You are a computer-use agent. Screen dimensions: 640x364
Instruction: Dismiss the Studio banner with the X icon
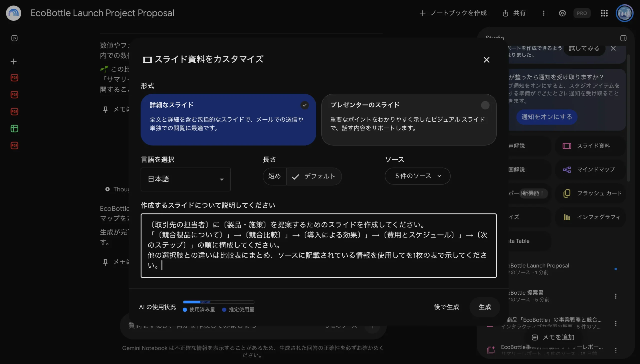click(x=613, y=48)
